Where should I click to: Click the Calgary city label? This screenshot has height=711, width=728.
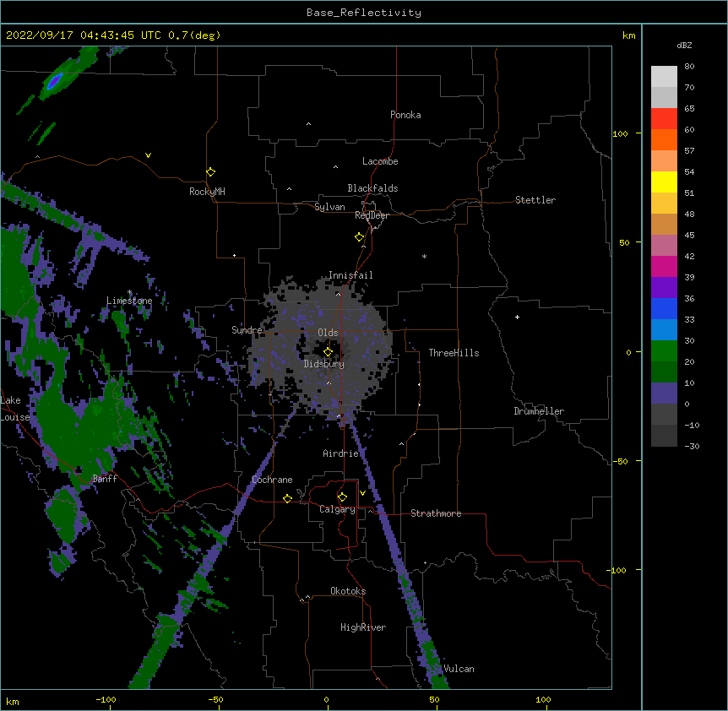tap(337, 509)
